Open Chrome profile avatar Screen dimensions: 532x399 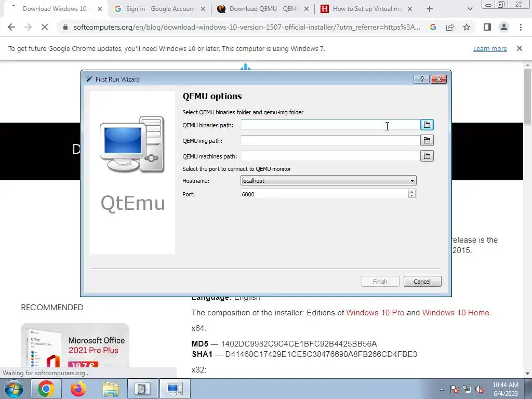coord(504,27)
